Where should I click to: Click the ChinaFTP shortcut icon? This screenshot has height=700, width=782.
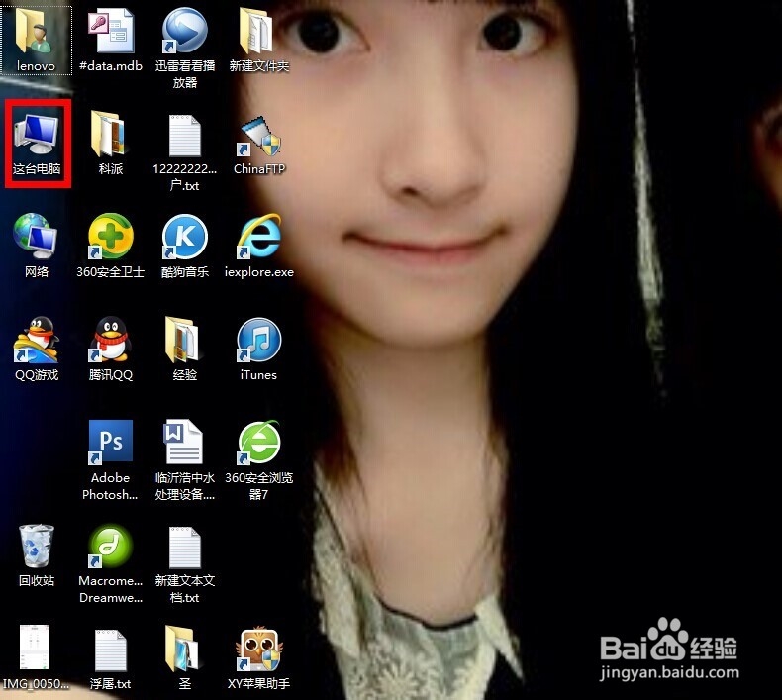[x=258, y=136]
